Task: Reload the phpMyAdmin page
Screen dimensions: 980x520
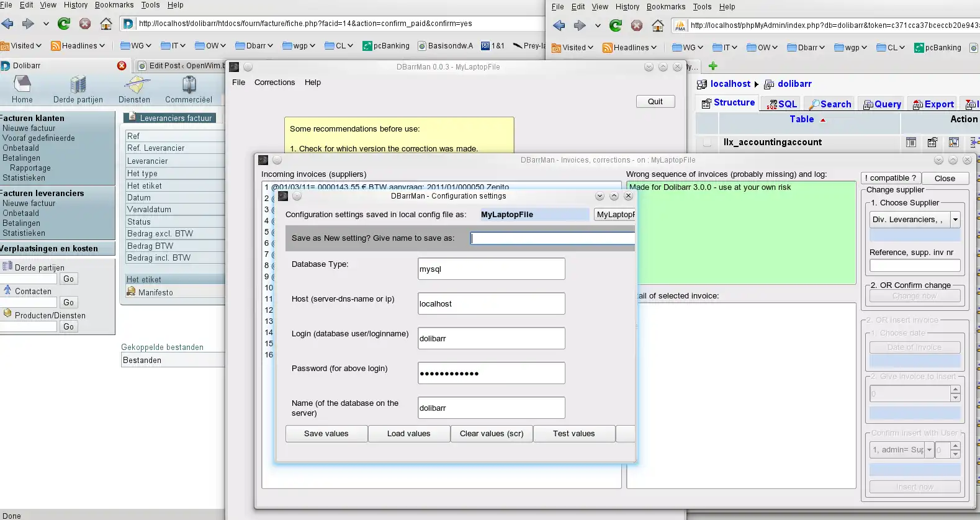Action: 616,25
